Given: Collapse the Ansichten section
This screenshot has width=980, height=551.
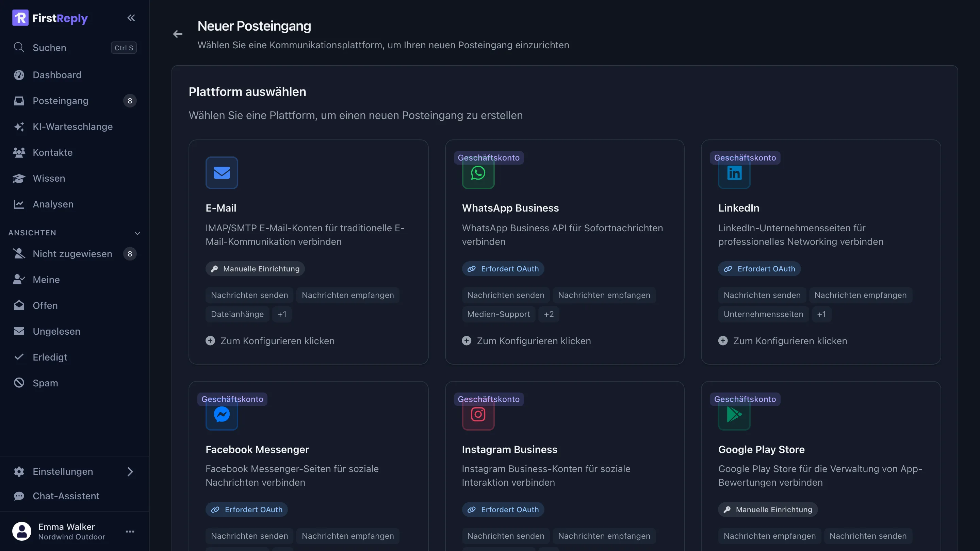Looking at the screenshot, I should (x=137, y=233).
